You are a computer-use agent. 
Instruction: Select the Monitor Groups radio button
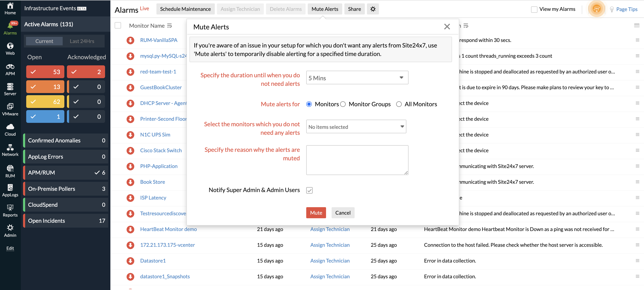(343, 104)
